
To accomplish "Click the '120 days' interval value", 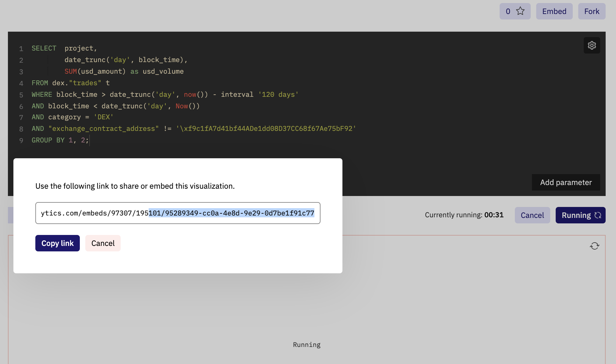I will pyautogui.click(x=278, y=95).
